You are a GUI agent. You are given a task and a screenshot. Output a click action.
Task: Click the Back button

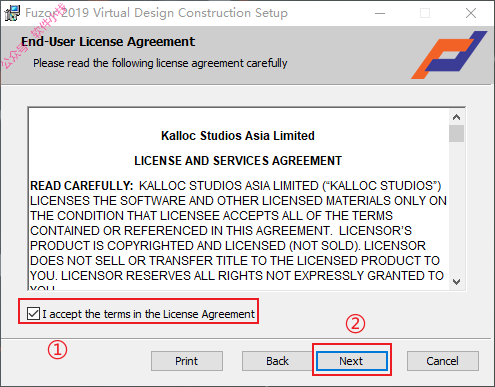click(277, 361)
